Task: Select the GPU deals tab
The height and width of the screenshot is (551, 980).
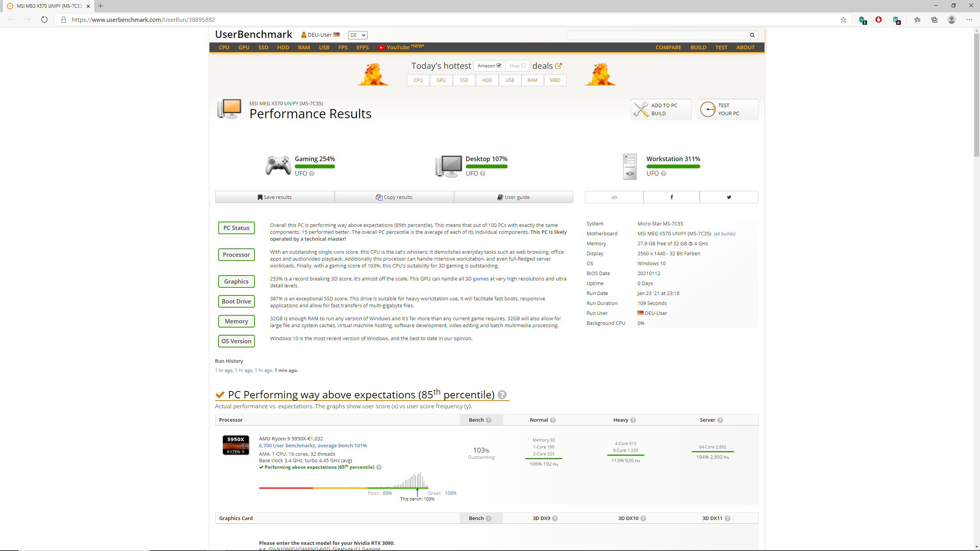Action: (x=441, y=80)
